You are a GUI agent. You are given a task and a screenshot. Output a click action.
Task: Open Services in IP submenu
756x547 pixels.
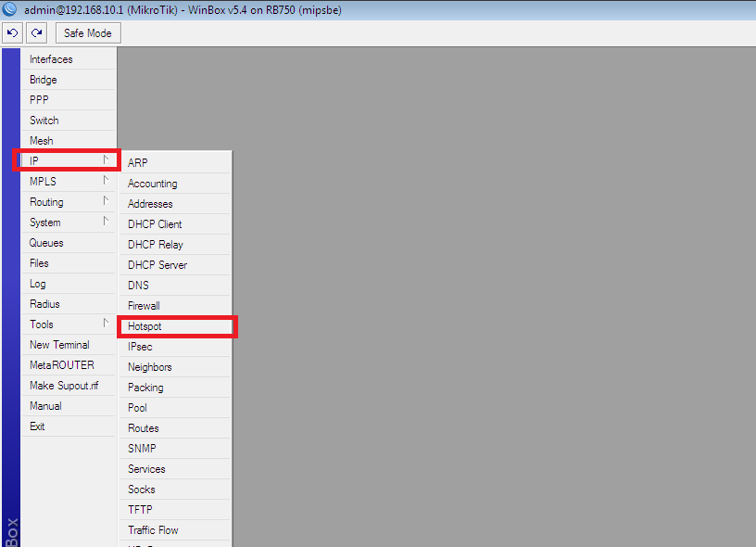pyautogui.click(x=175, y=469)
